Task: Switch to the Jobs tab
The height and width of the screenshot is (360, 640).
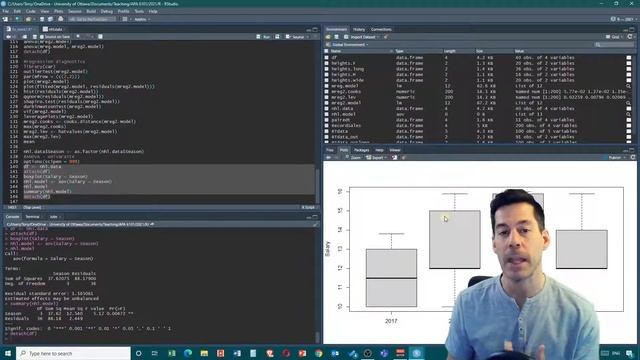Action: (x=54, y=217)
